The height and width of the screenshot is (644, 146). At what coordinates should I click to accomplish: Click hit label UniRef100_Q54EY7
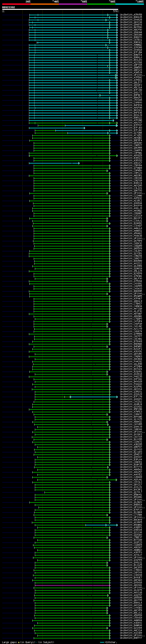(x=131, y=454)
